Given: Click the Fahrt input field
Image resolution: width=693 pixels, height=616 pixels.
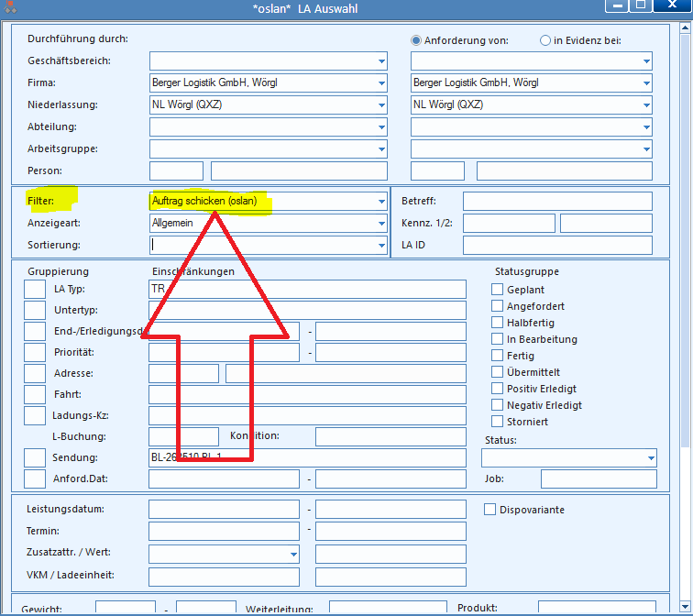Looking at the screenshot, I should [x=308, y=394].
